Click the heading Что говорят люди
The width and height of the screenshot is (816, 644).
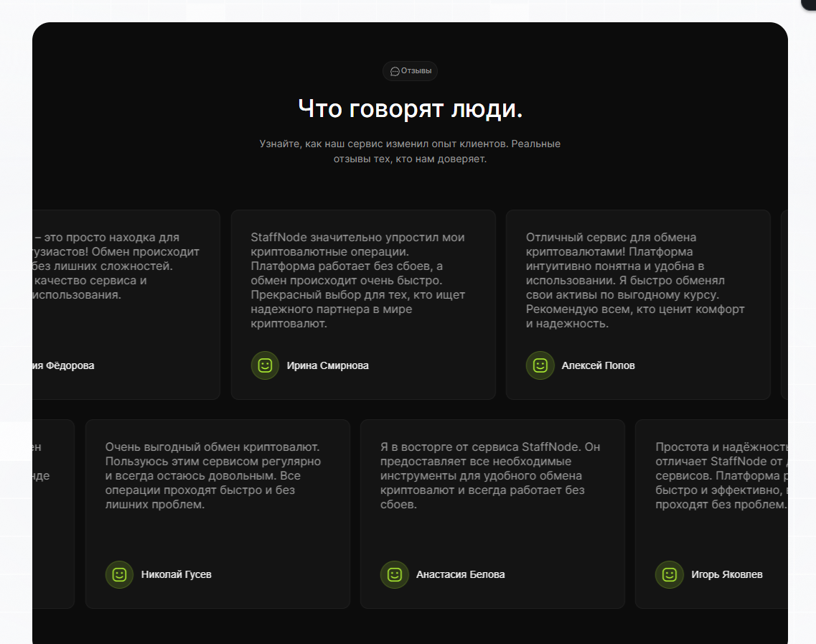pyautogui.click(x=410, y=108)
